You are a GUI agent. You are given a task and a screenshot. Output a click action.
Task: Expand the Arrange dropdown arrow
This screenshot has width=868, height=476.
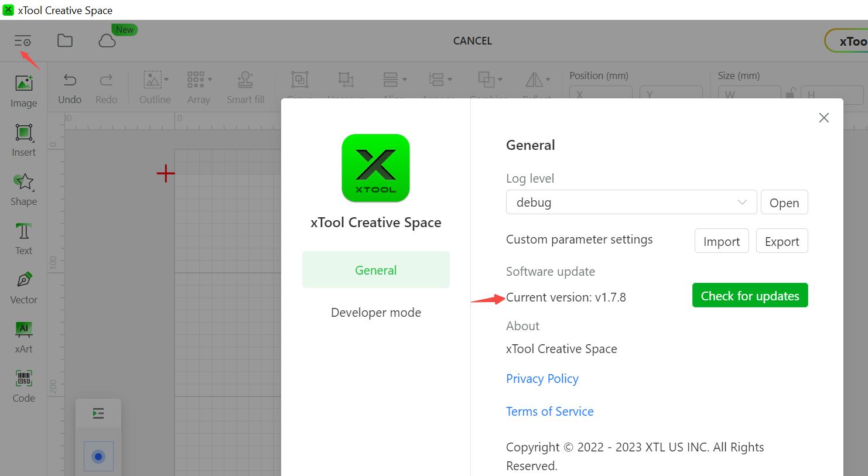point(450,80)
